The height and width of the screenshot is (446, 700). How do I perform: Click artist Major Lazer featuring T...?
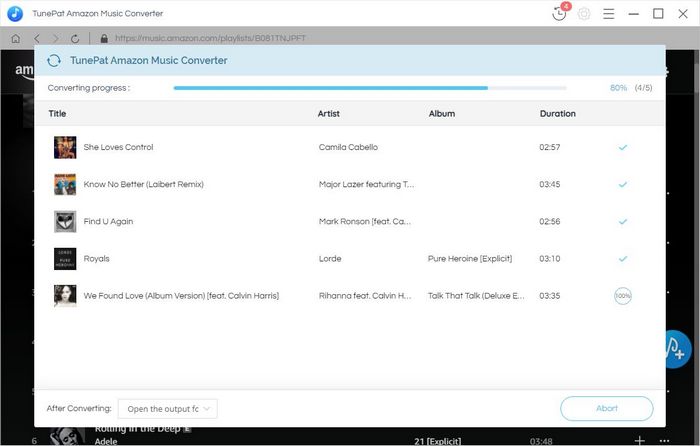tap(367, 184)
